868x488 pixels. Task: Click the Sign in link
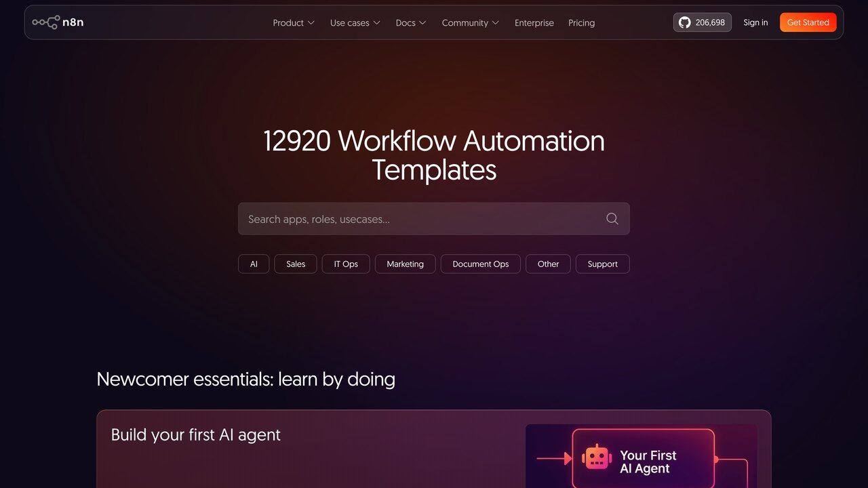755,22
